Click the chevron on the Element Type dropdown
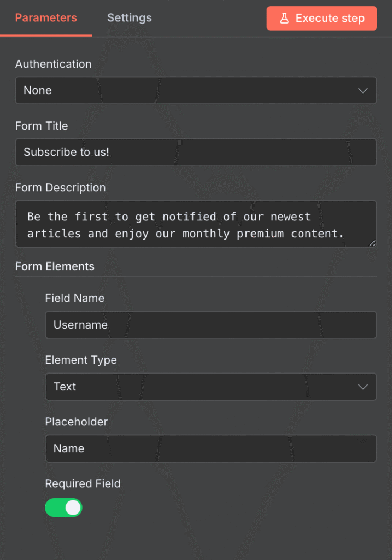Image resolution: width=392 pixels, height=560 pixels. (363, 387)
